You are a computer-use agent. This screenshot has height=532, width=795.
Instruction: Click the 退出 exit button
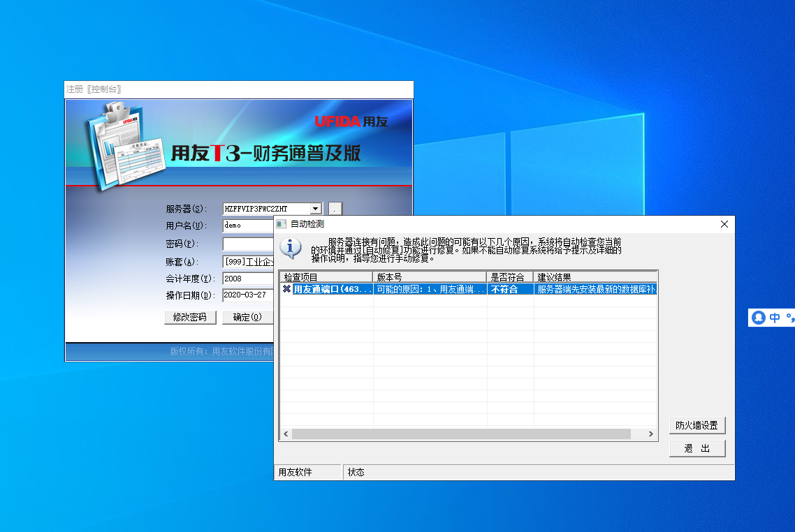coord(697,448)
